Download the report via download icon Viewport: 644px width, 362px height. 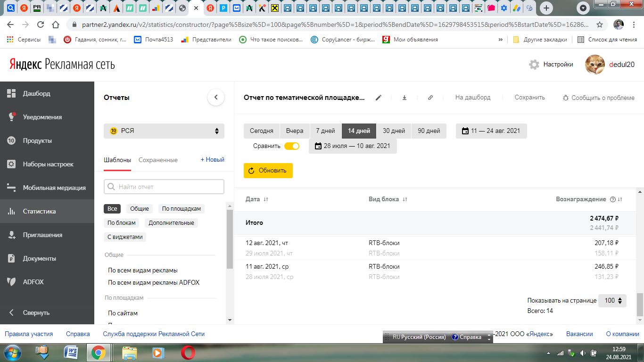click(x=405, y=98)
